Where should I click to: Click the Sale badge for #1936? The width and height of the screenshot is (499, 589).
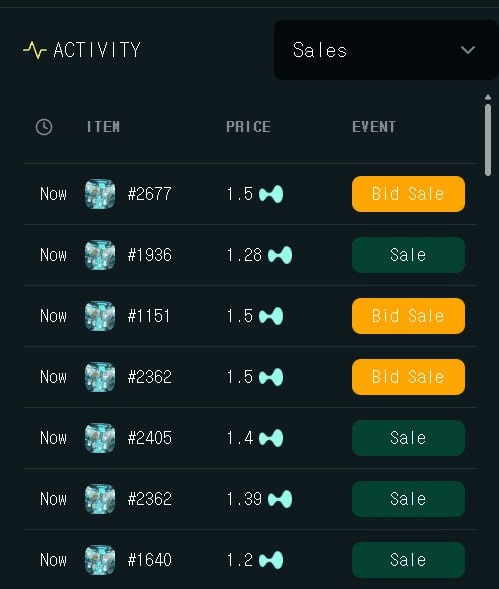click(408, 255)
